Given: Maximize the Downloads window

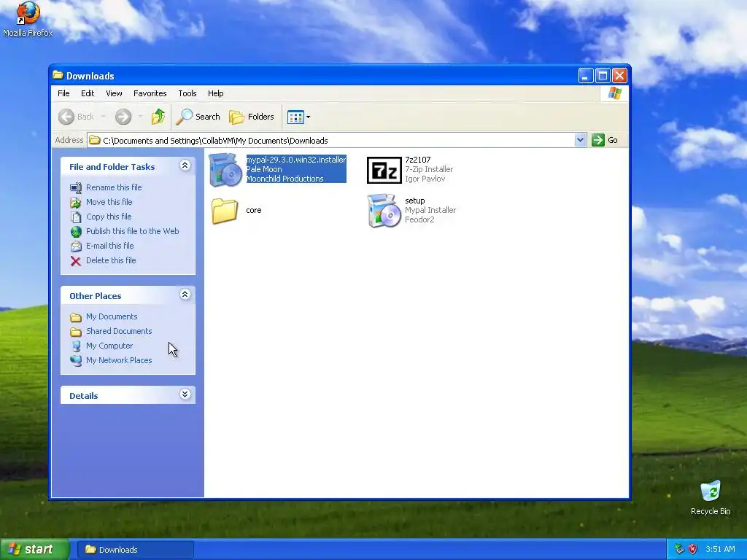Looking at the screenshot, I should coord(603,76).
